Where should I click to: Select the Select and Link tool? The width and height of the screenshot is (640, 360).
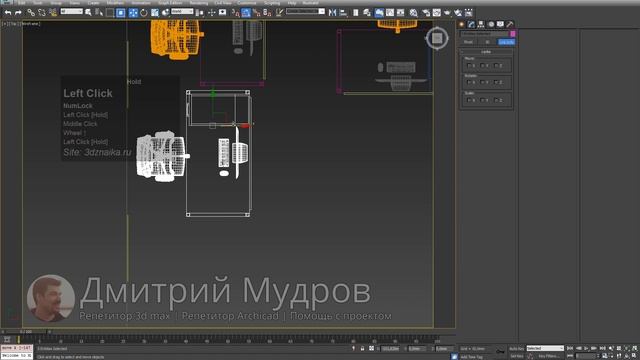31,13
